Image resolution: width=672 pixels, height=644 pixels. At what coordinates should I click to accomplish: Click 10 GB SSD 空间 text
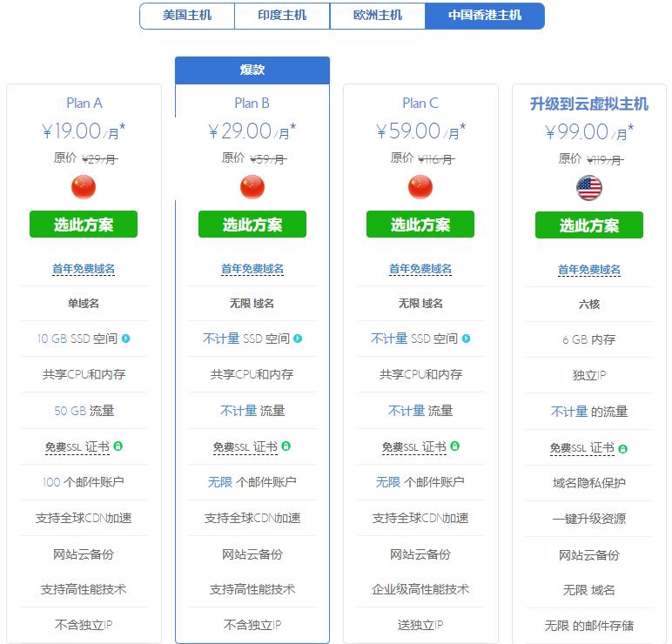[77, 339]
